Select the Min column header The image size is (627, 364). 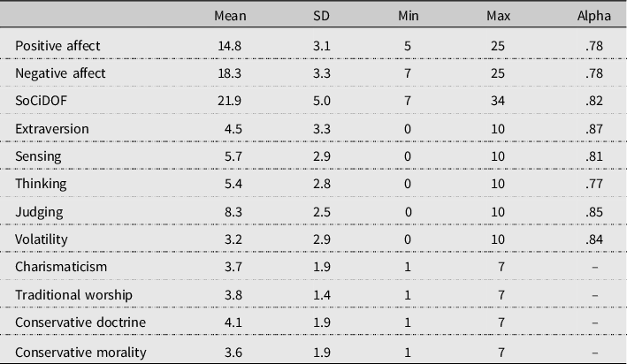point(409,16)
